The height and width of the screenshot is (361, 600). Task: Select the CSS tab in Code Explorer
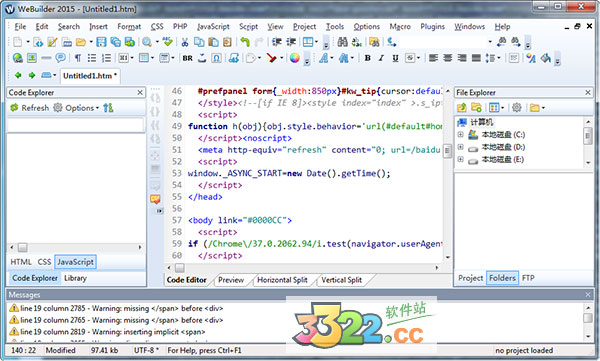click(44, 262)
